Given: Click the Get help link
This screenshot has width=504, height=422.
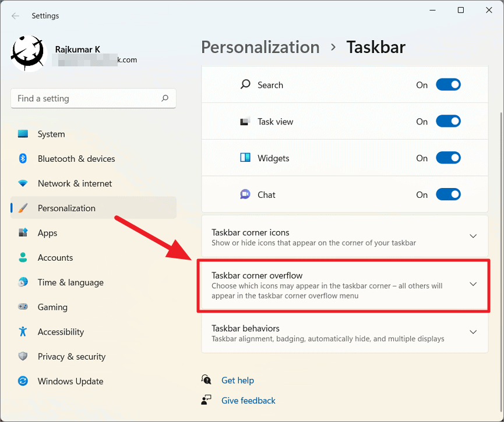Looking at the screenshot, I should (x=238, y=380).
